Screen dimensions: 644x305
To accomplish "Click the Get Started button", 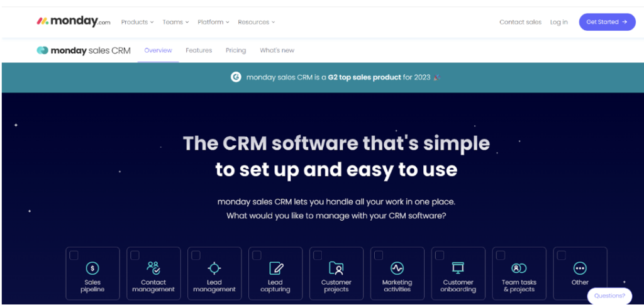I will click(607, 22).
